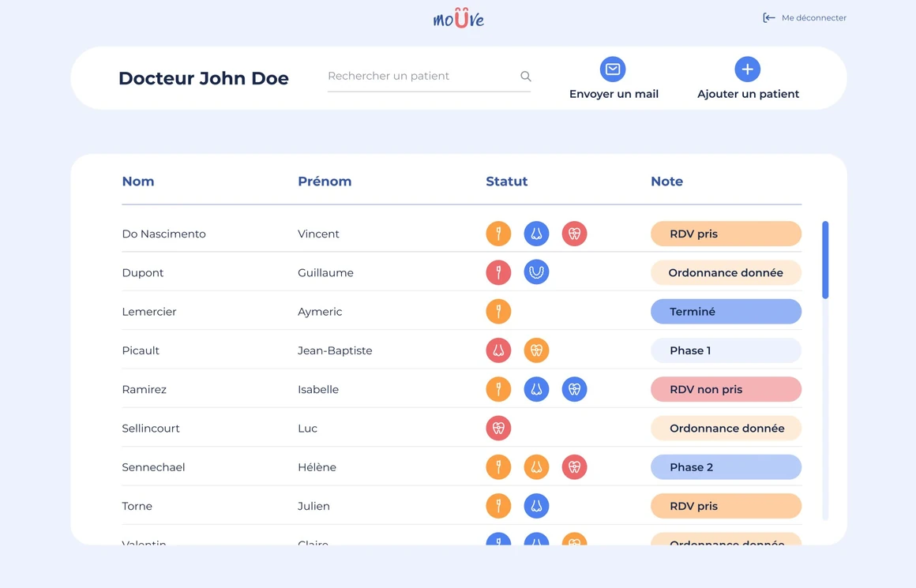Click blue nose icon in Torne row
Image resolution: width=916 pixels, height=588 pixels.
coord(536,506)
